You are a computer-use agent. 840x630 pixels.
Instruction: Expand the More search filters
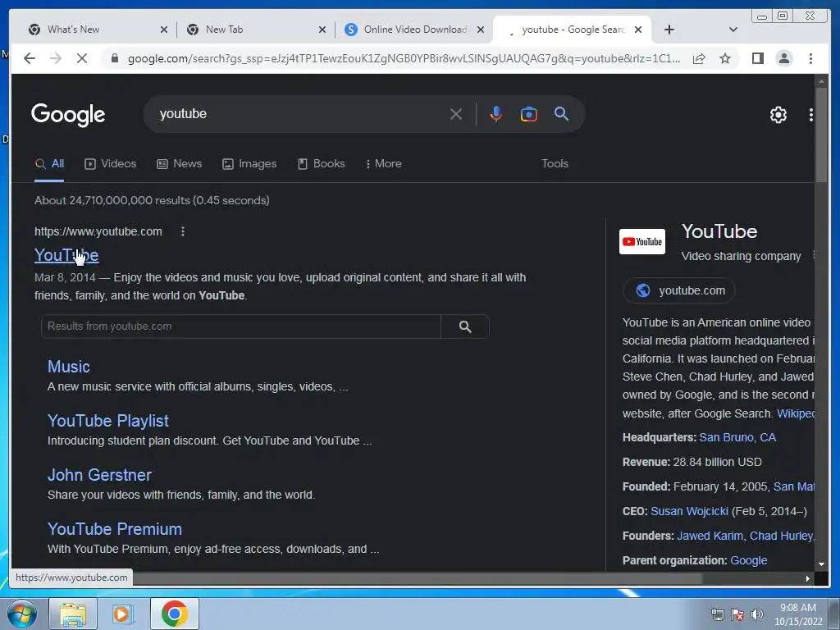(x=384, y=164)
